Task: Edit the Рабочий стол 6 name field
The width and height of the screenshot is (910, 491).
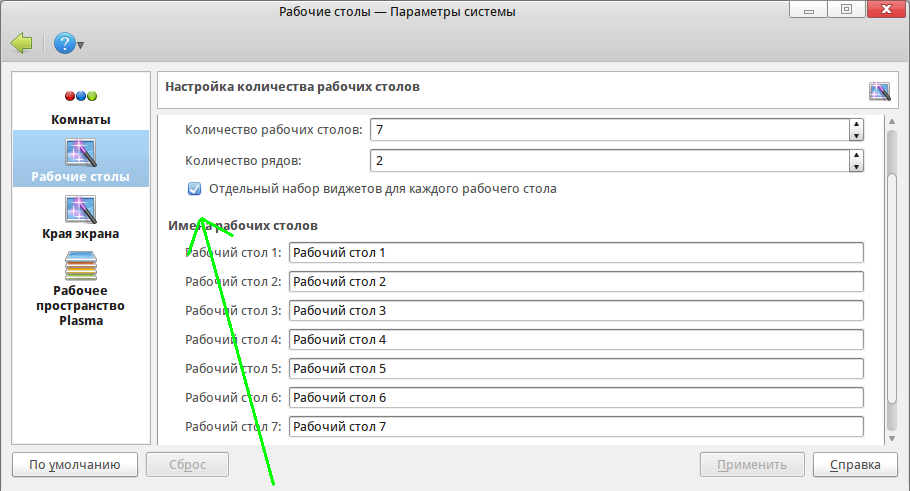Action: (576, 398)
